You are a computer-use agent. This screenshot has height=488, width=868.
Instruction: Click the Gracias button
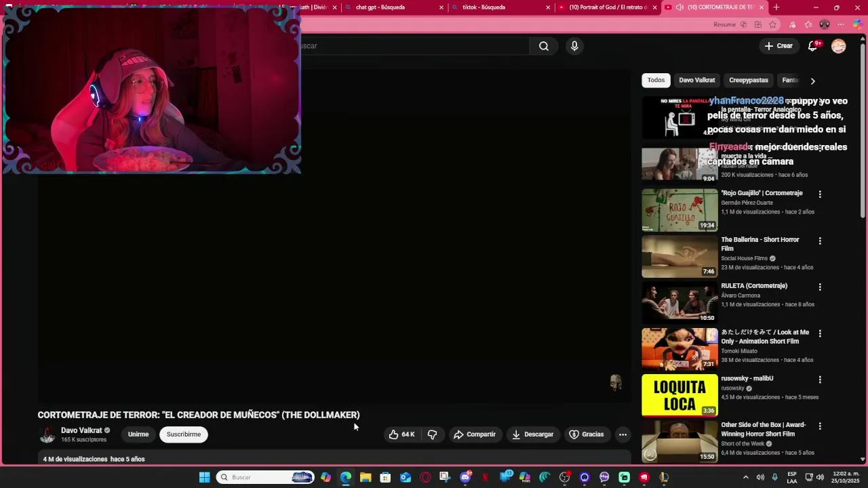tap(587, 434)
